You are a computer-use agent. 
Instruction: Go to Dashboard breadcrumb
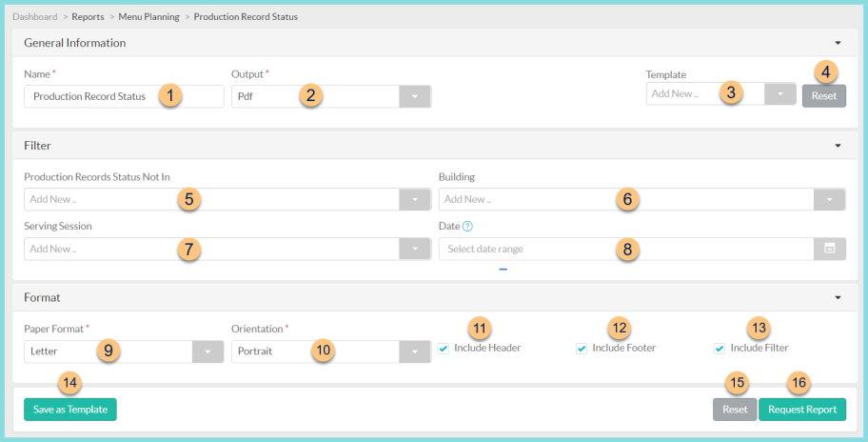pos(35,16)
